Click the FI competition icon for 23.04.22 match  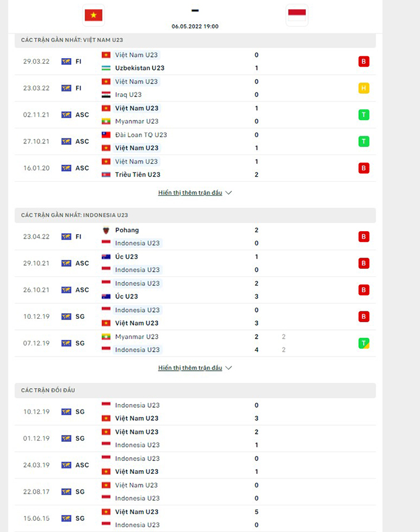(x=66, y=237)
